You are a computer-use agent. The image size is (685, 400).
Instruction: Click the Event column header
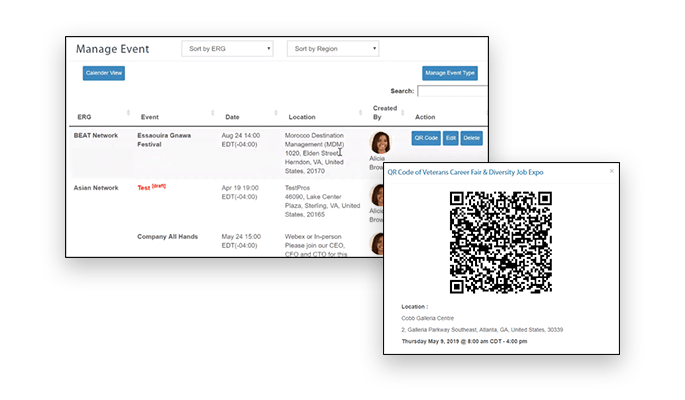pyautogui.click(x=149, y=117)
